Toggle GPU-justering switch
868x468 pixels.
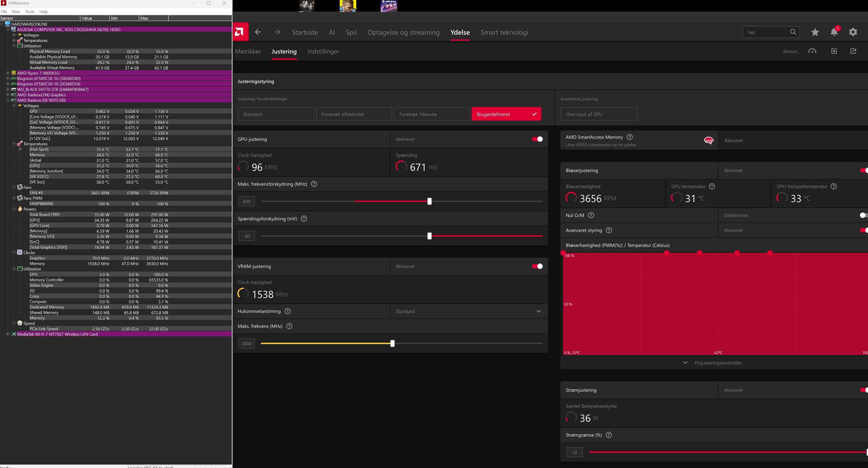tap(537, 139)
